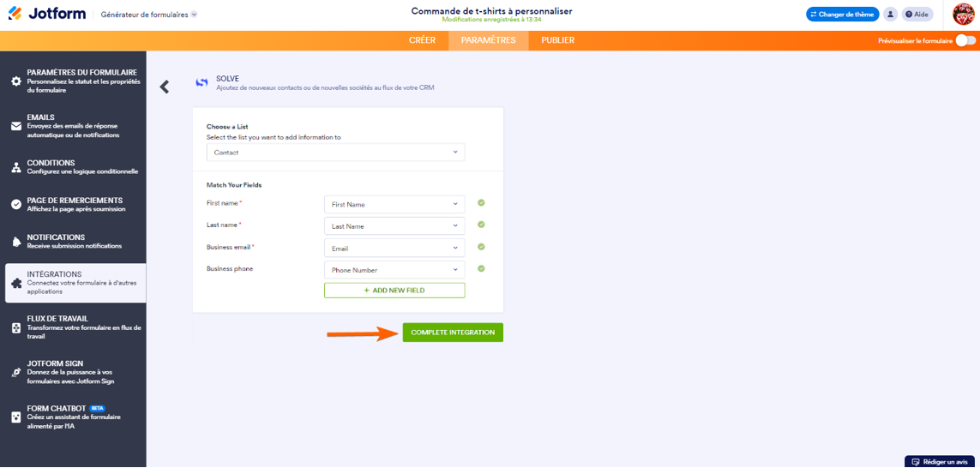Viewport: 980px width, 468px height.
Task: Open the user account silhouette icon
Action: [891, 14]
